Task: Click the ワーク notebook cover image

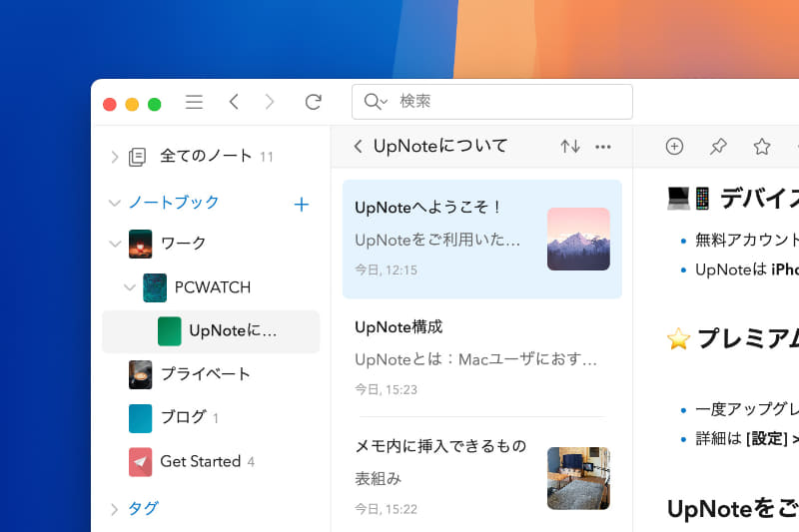Action: [x=140, y=244]
